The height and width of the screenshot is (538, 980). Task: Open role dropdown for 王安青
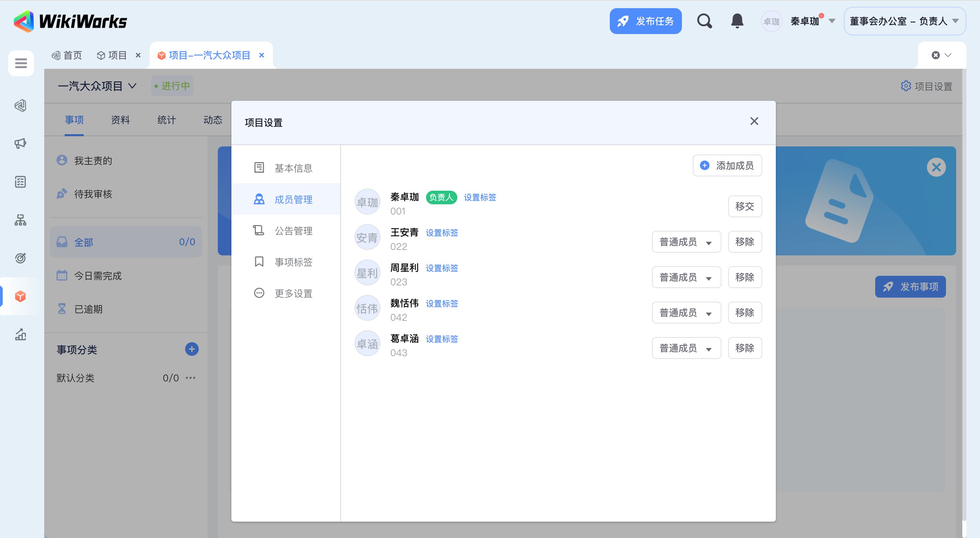tap(686, 242)
